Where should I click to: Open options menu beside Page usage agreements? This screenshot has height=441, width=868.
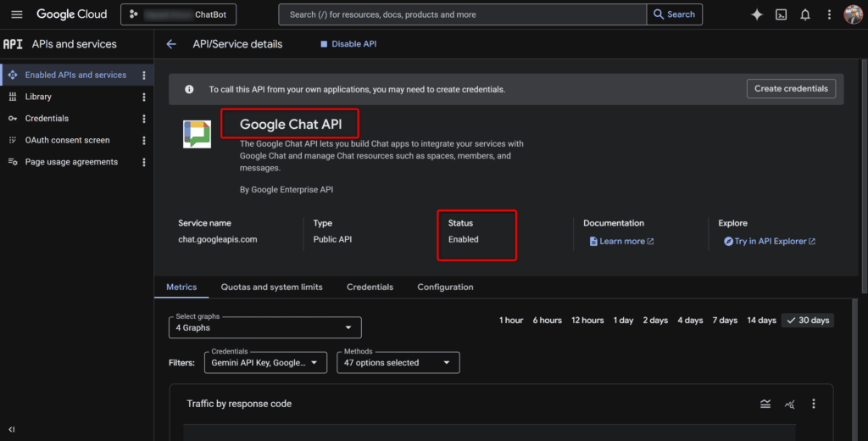[x=144, y=162]
